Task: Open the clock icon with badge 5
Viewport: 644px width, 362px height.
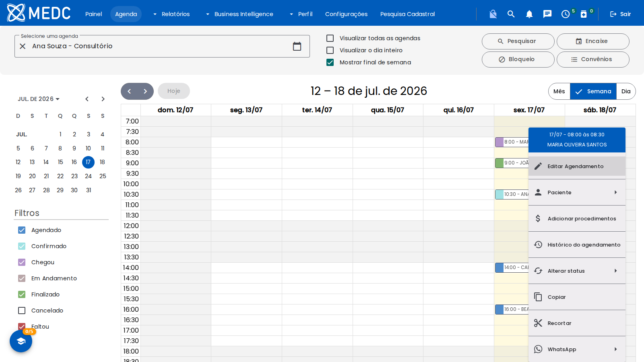Action: pyautogui.click(x=566, y=14)
